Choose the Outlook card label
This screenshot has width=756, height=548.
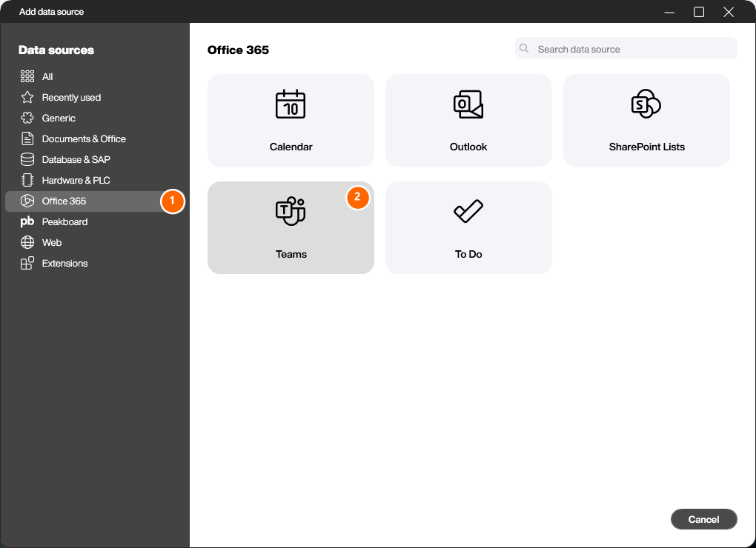coord(468,147)
